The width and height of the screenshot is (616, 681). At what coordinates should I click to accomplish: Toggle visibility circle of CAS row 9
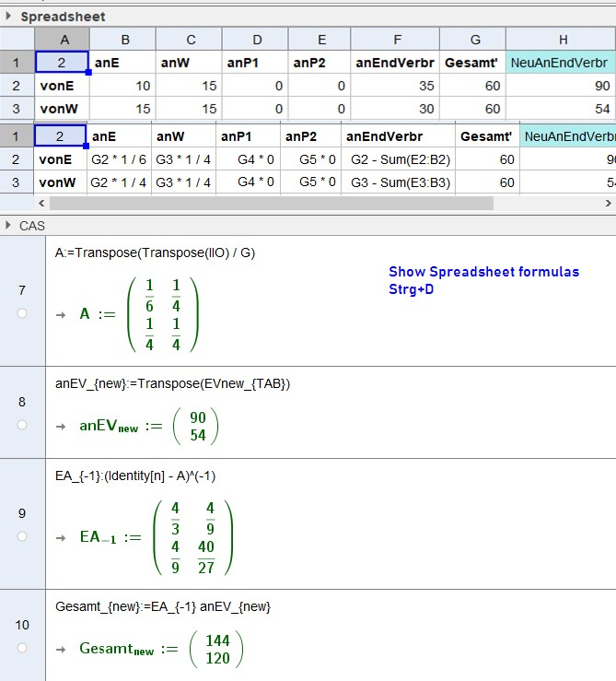pyautogui.click(x=22, y=536)
